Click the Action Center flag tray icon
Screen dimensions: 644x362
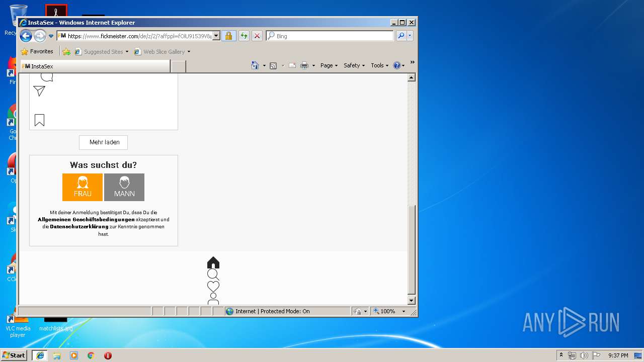[x=596, y=355]
